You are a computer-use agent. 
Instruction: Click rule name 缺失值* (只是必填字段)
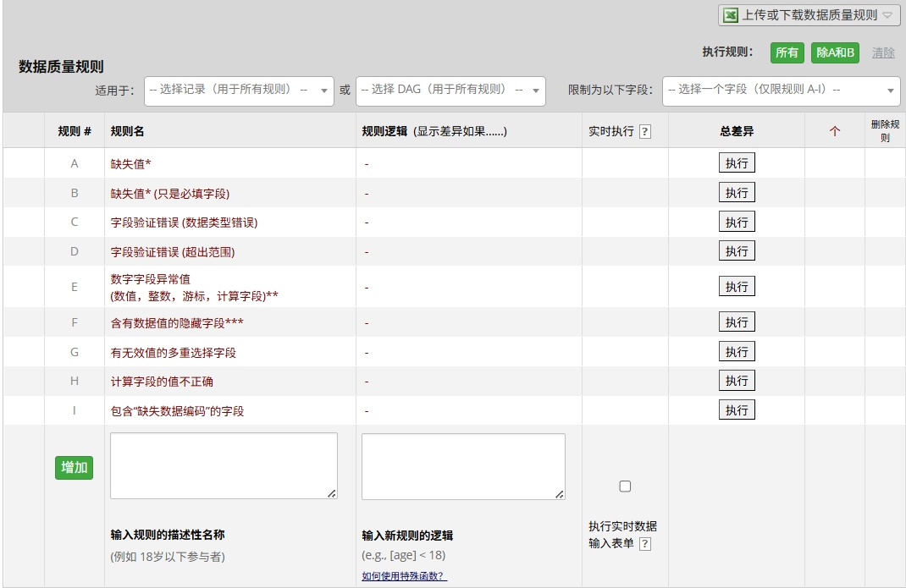tap(170, 194)
